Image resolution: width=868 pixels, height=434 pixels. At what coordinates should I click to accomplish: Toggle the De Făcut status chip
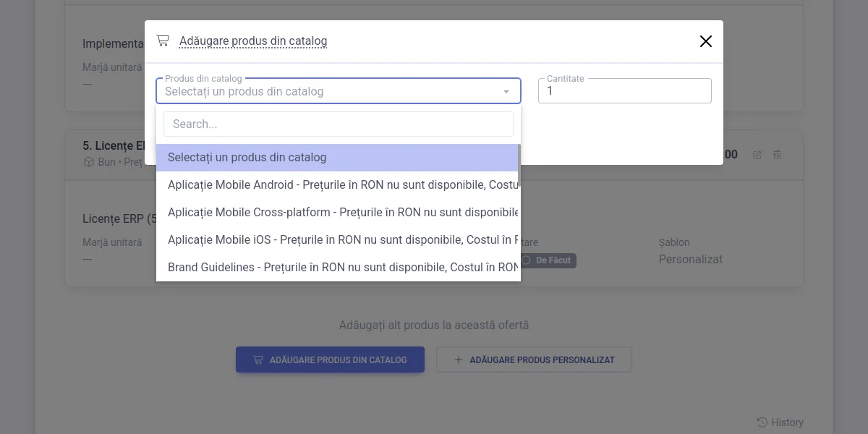(548, 260)
